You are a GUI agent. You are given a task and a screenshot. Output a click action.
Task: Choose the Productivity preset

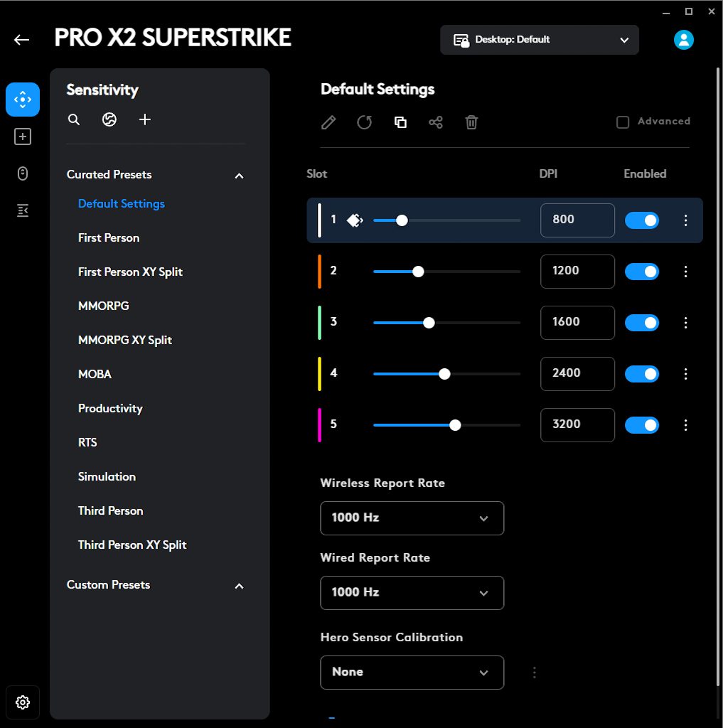[110, 409]
